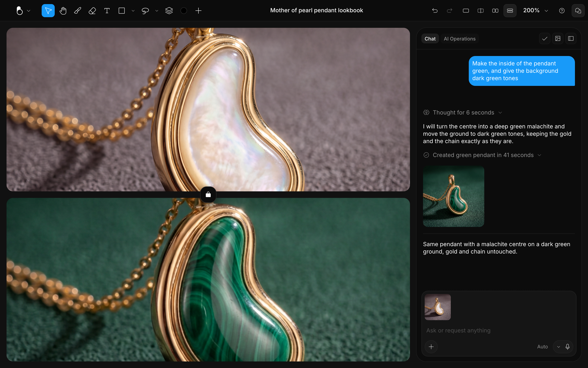
Task: Undo the last action
Action: click(435, 10)
